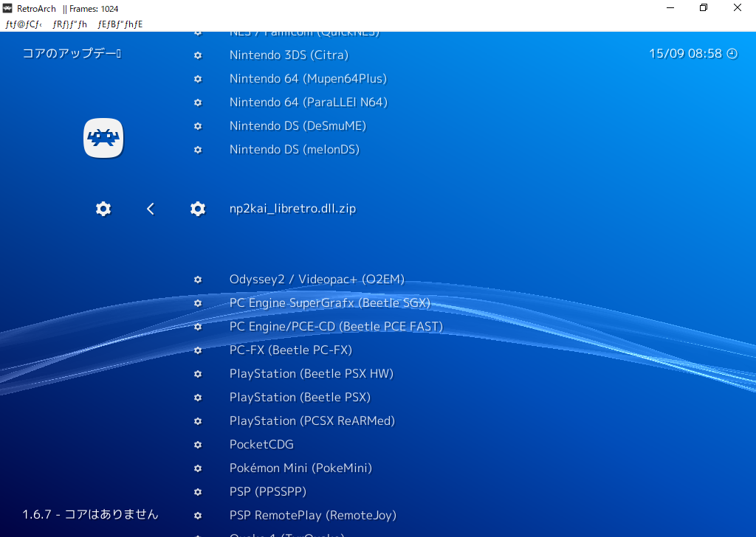Screen dimensions: 756x537
Task: Select Nintendo DS (melonDS) core
Action: coord(295,149)
